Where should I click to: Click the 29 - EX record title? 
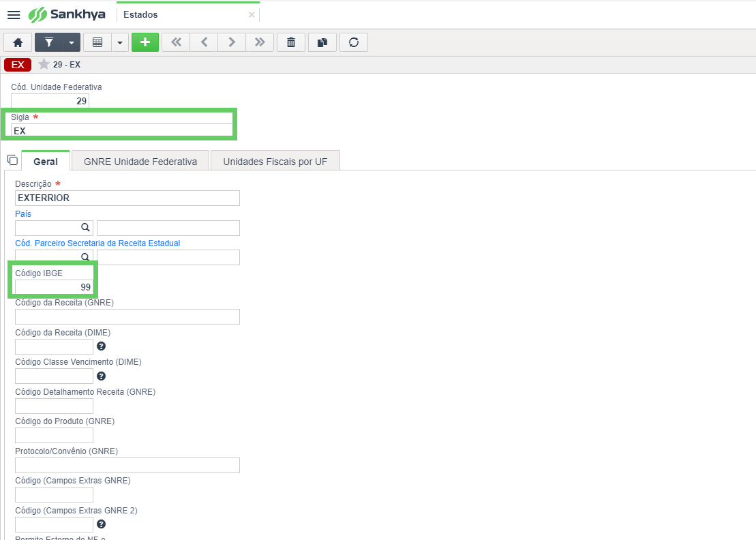pos(67,65)
